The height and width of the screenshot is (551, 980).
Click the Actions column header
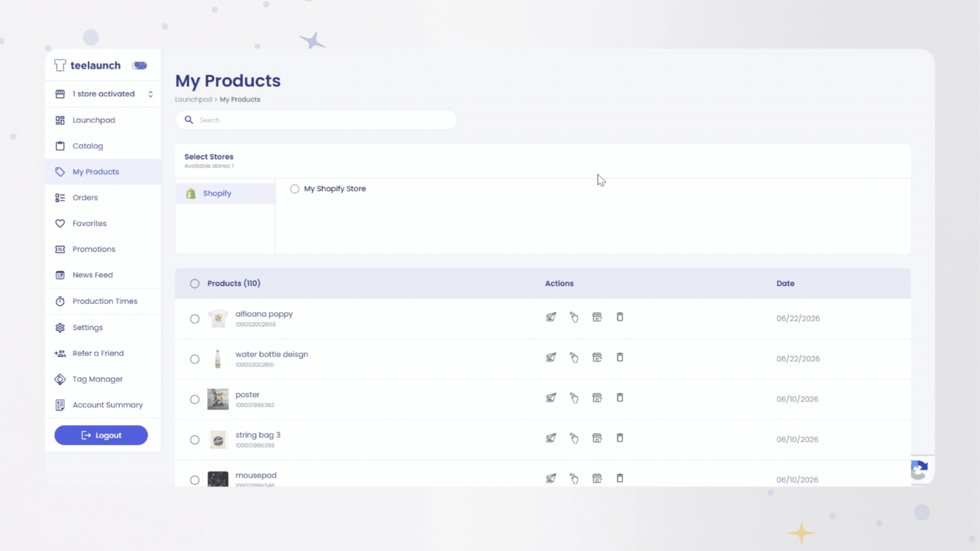pos(559,283)
